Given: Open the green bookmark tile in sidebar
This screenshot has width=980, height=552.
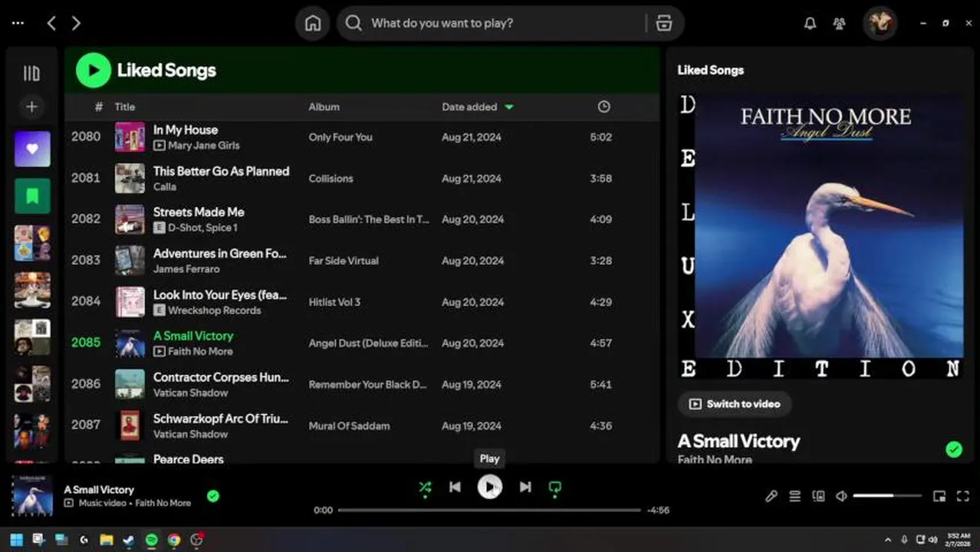Looking at the screenshot, I should point(32,196).
